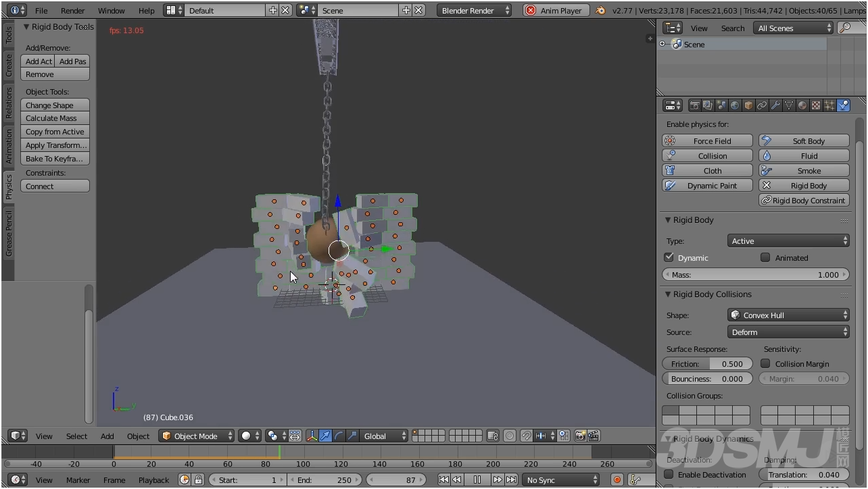Click the Calculate Mass button
The height and width of the screenshot is (489, 868).
[x=55, y=118]
